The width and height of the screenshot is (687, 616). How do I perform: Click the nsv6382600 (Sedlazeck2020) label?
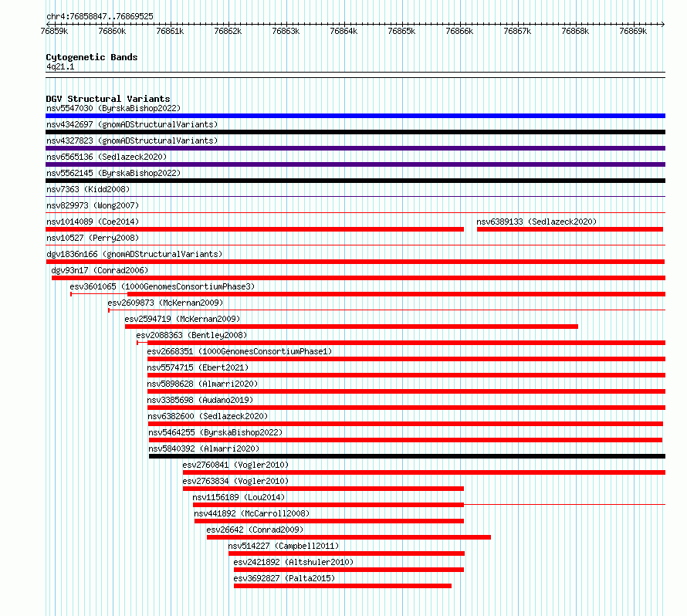click(208, 416)
